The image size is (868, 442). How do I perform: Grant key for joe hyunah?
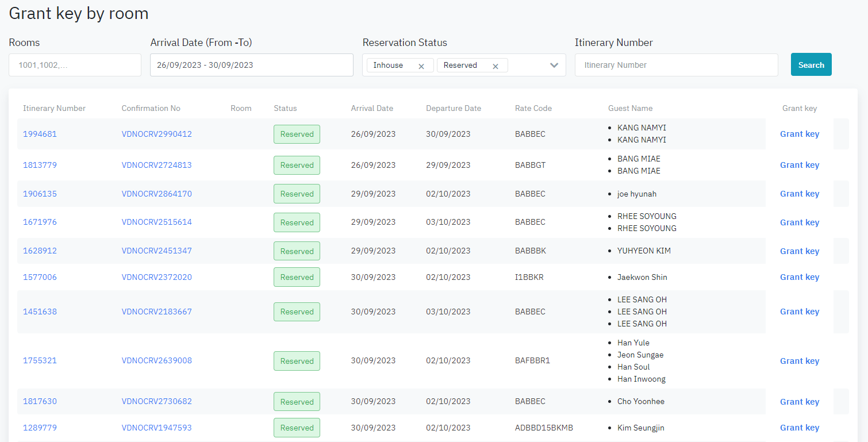[x=799, y=194]
